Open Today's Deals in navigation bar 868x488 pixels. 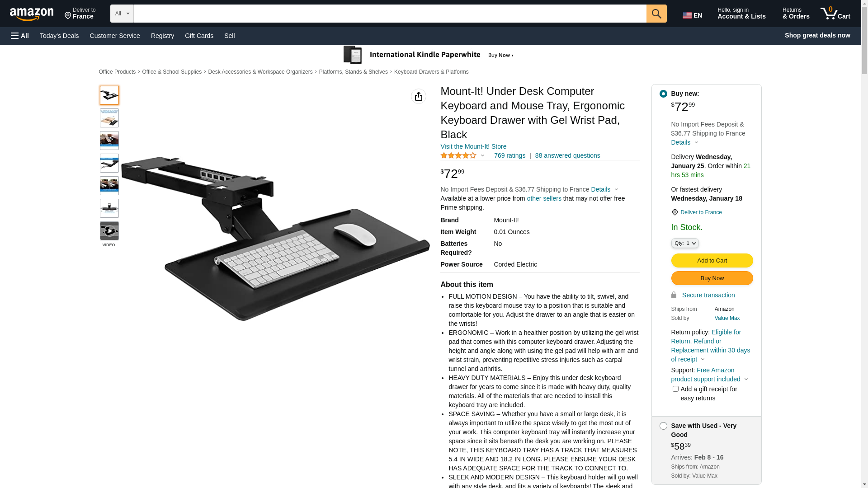coord(59,36)
